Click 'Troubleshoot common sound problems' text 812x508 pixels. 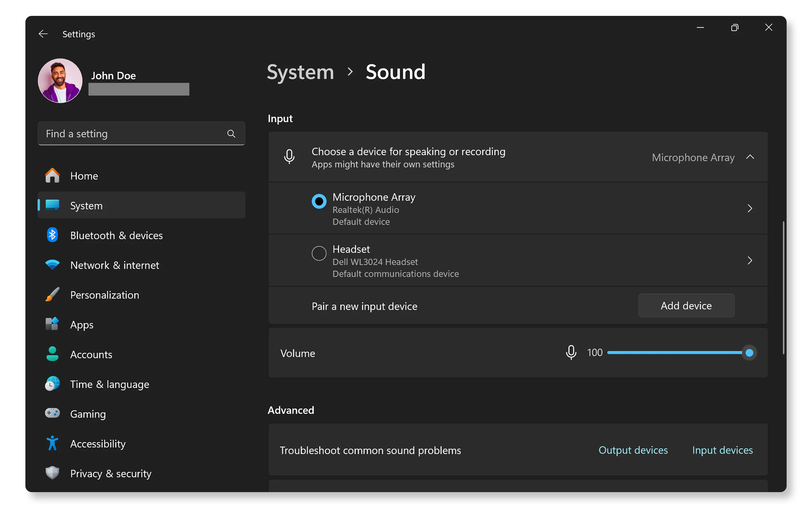pos(370,450)
